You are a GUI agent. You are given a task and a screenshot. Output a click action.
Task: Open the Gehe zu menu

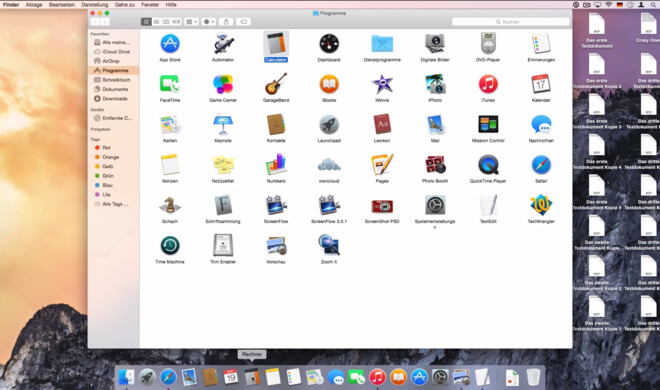pos(125,5)
